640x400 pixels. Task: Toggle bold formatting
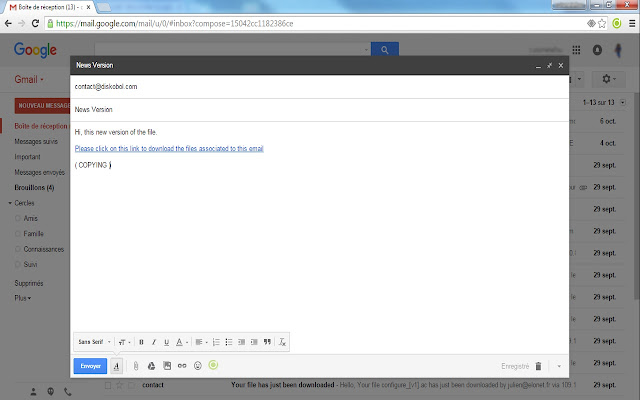pos(141,342)
